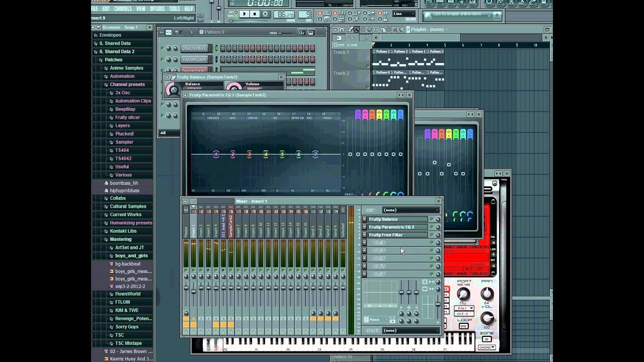The height and width of the screenshot is (362, 644).
Task: Click the Fruity Parametric EQ 2 mixer slot
Action: click(x=397, y=227)
